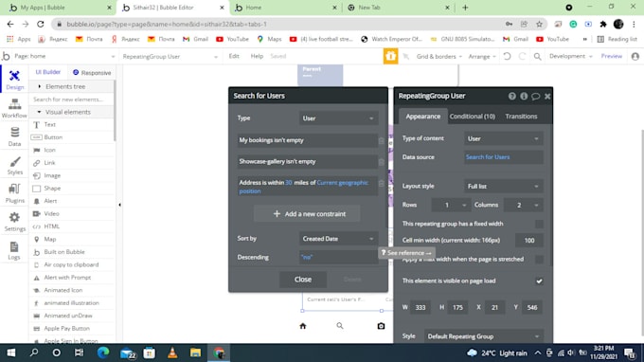This screenshot has width=644, height=362.
Task: Open the Plugins section
Action: [x=14, y=193]
